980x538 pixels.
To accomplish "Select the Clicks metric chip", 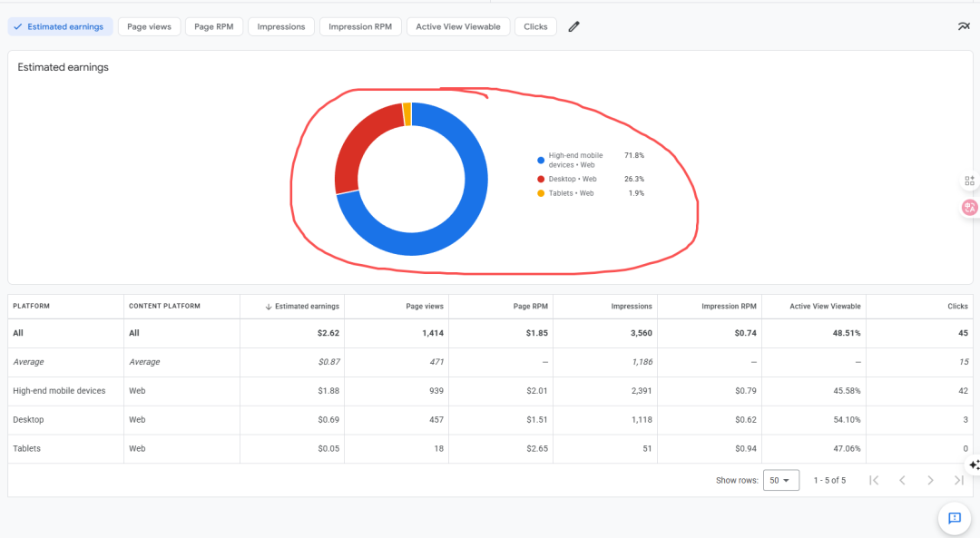I will coord(535,26).
